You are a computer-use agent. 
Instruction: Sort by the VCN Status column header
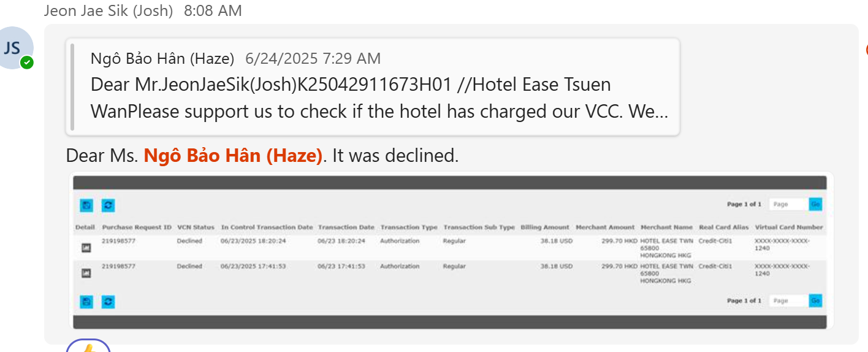(196, 228)
